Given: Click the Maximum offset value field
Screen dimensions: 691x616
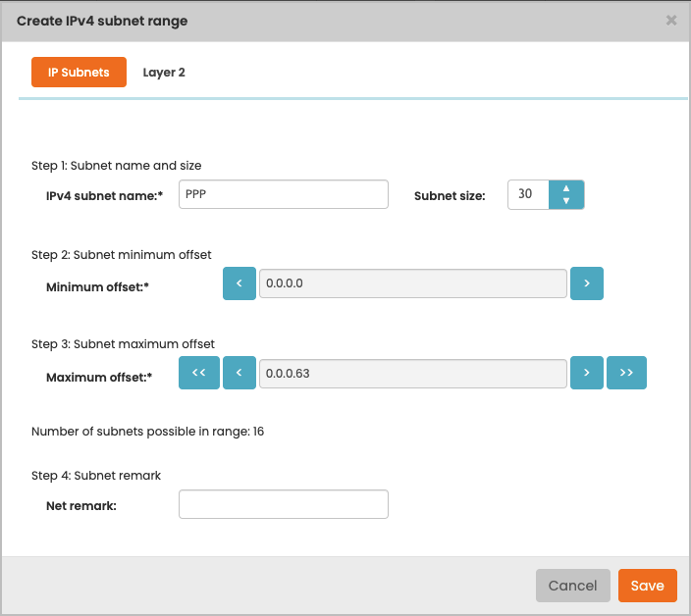Looking at the screenshot, I should pyautogui.click(x=413, y=374).
